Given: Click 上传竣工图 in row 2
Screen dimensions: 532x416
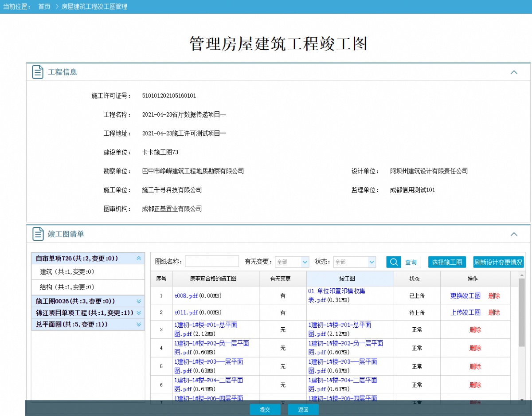Looking at the screenshot, I should tap(465, 313).
